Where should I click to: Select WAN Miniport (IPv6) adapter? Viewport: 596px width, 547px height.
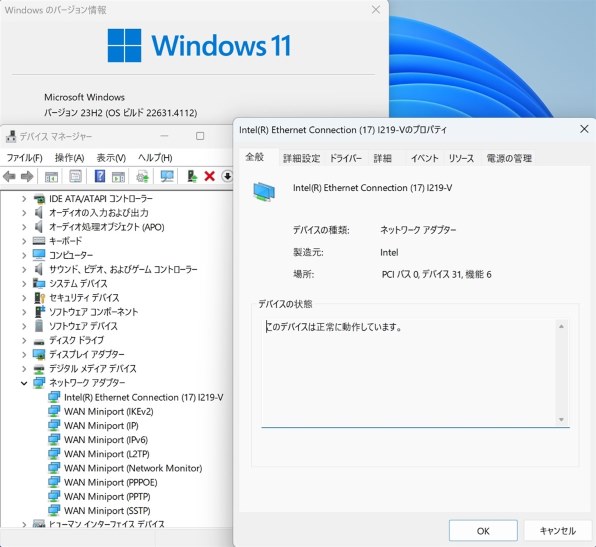[106, 440]
